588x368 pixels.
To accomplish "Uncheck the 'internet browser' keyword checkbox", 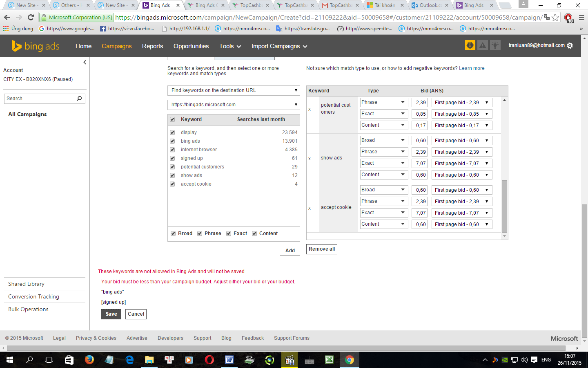I will (x=172, y=150).
